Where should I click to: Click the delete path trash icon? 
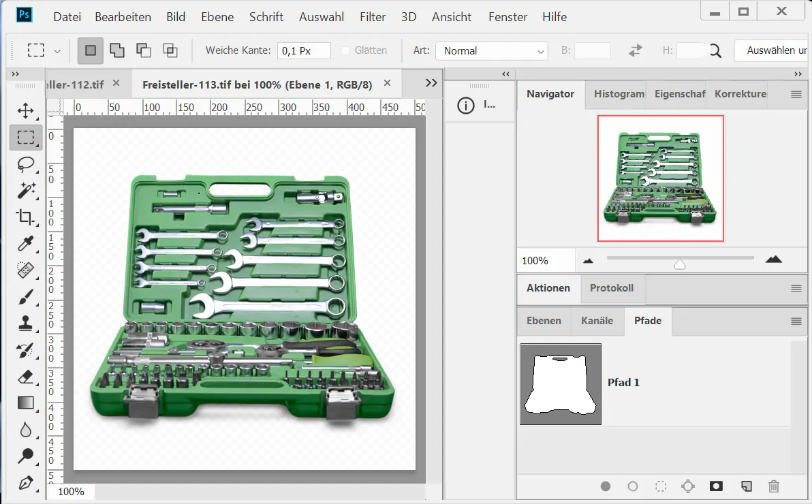coord(773,486)
